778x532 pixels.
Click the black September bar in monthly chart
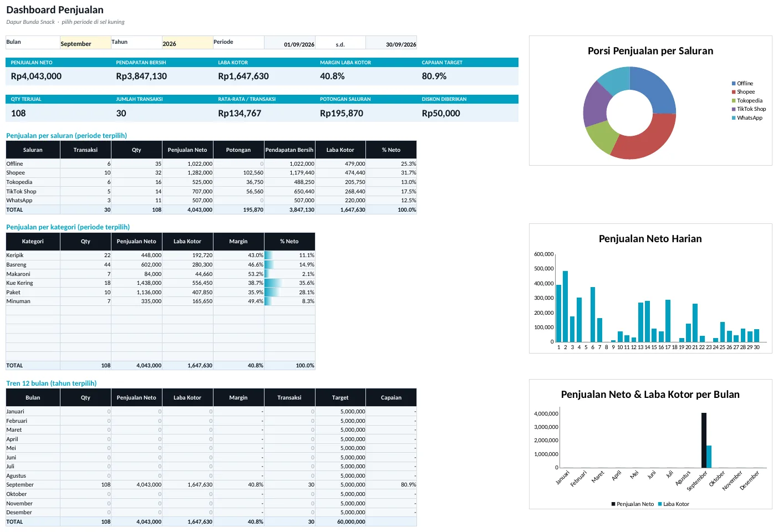pos(704,441)
